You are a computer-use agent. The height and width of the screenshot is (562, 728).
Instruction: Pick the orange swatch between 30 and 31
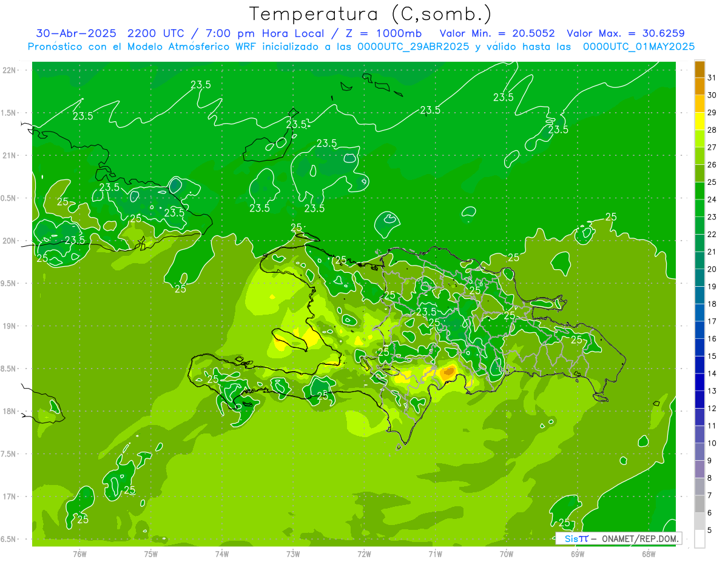699,86
